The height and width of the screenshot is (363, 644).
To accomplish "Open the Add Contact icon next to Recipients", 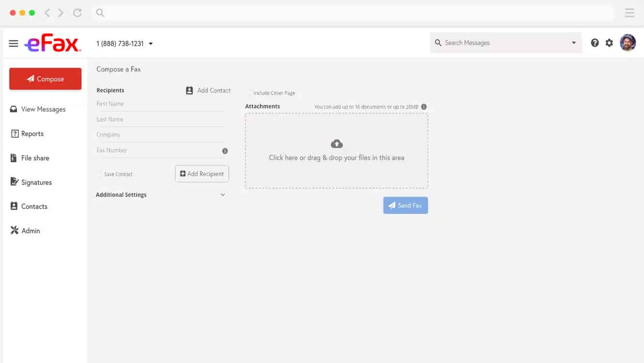I will (189, 90).
